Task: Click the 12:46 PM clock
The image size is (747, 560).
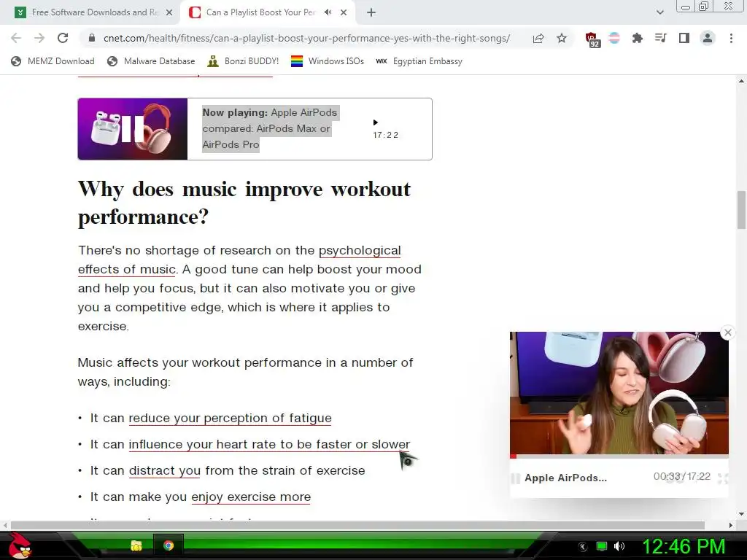Action: pyautogui.click(x=684, y=546)
